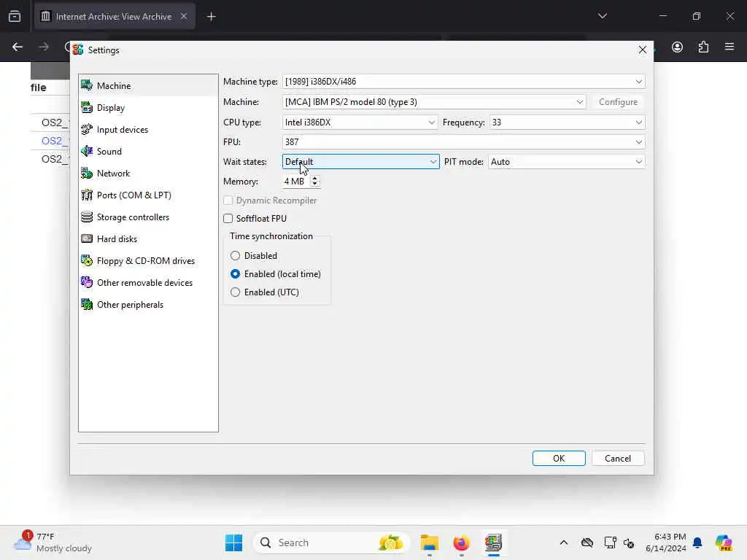Screen dimensions: 747x560
Task: Open the Network settings icon
Action: pos(87,174)
